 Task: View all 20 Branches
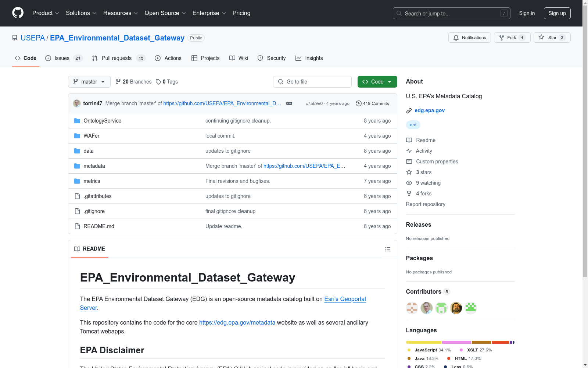pyautogui.click(x=133, y=82)
